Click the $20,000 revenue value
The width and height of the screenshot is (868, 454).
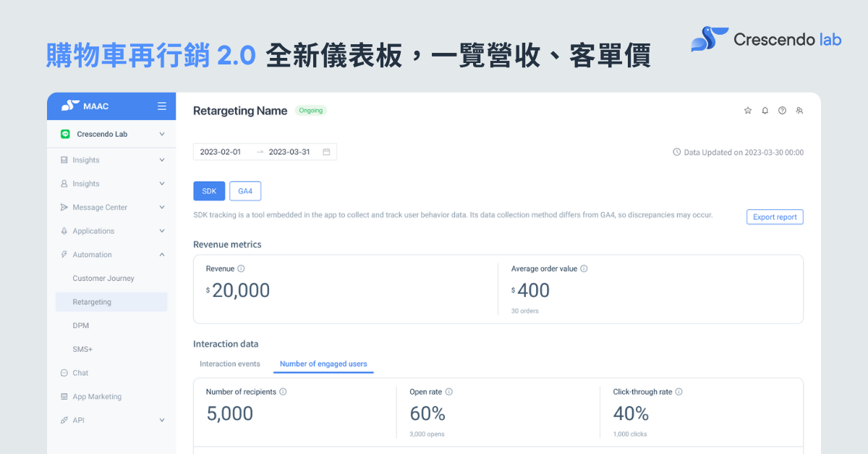click(238, 290)
